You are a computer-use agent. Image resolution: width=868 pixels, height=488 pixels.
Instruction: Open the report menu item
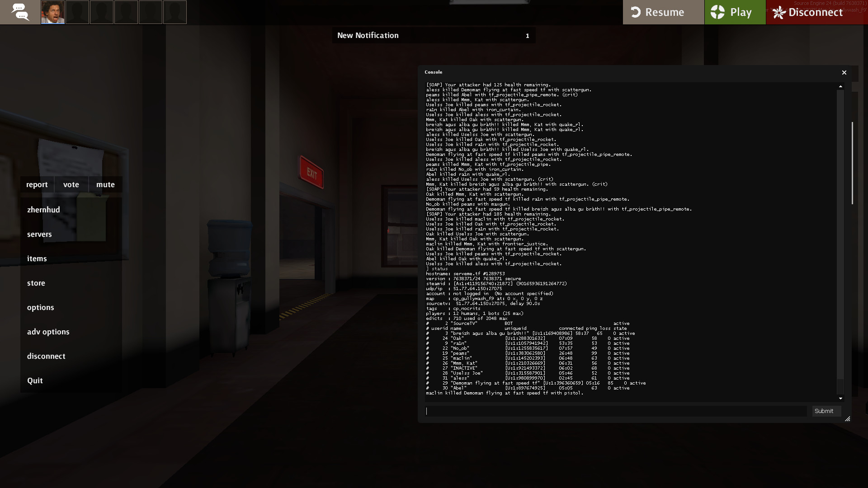[37, 184]
